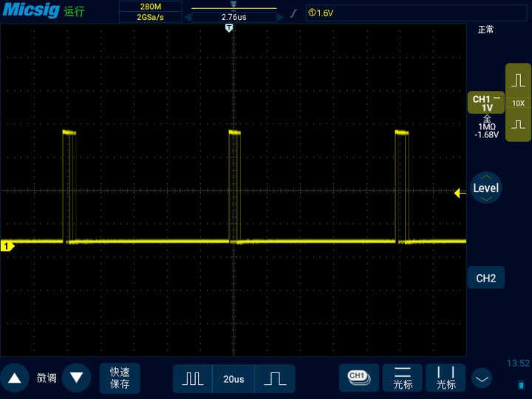Shift horizontal position left with arrow

point(188,17)
